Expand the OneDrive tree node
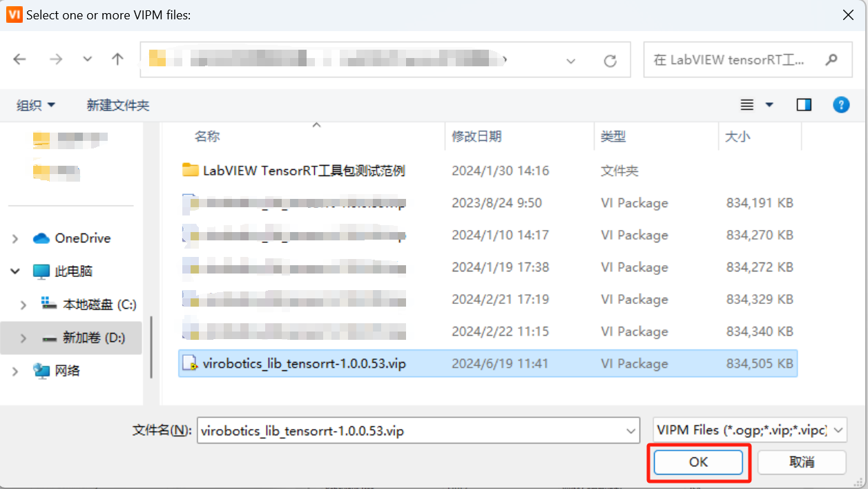 (x=15, y=238)
